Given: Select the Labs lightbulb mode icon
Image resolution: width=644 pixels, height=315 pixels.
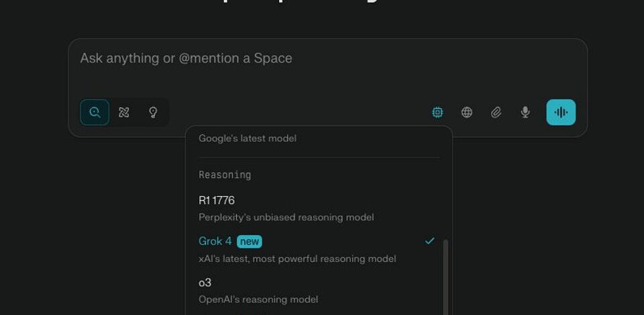Looking at the screenshot, I should 153,112.
